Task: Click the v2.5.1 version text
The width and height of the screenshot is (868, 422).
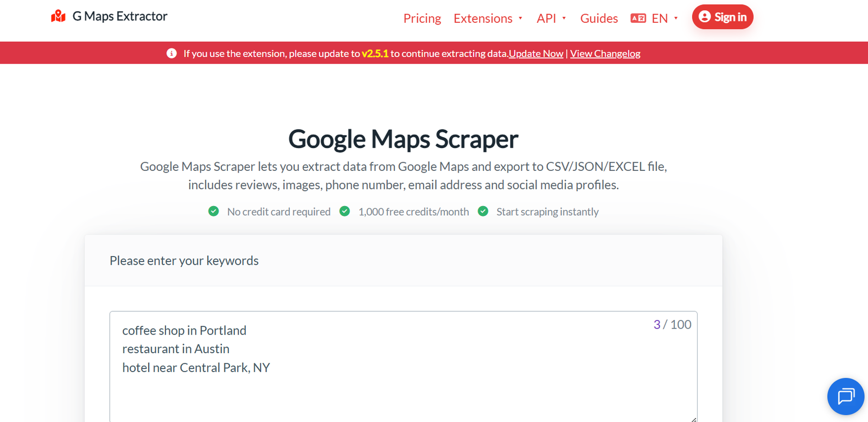Action: (375, 53)
